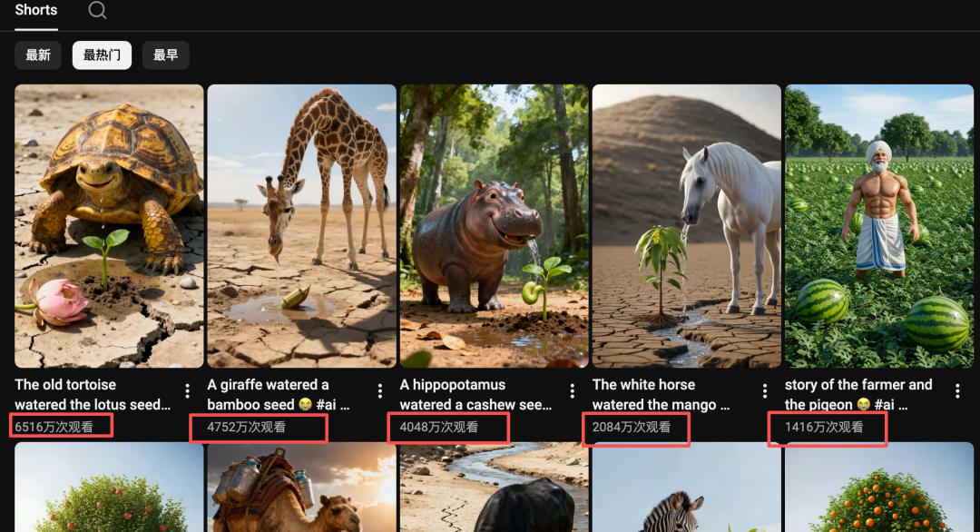Screen dimensions: 980x532
Task: Open more options for white horse video
Action: (765, 391)
